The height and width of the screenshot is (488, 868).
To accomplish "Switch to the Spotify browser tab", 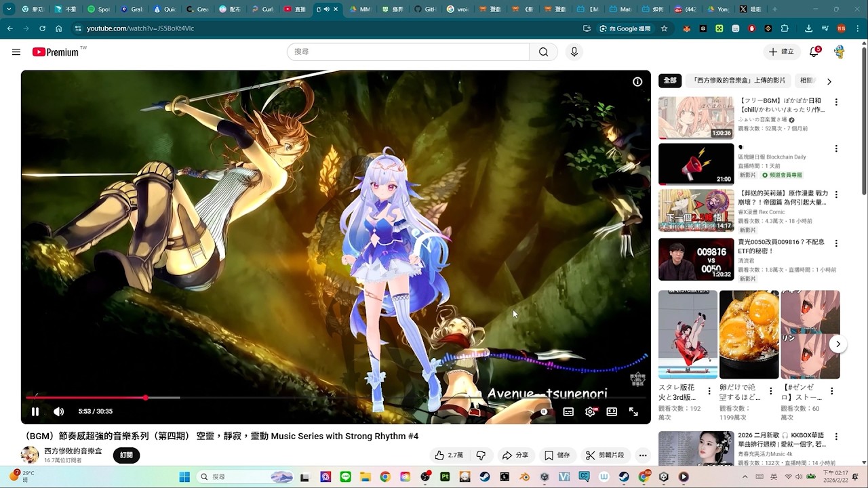I will tap(99, 9).
